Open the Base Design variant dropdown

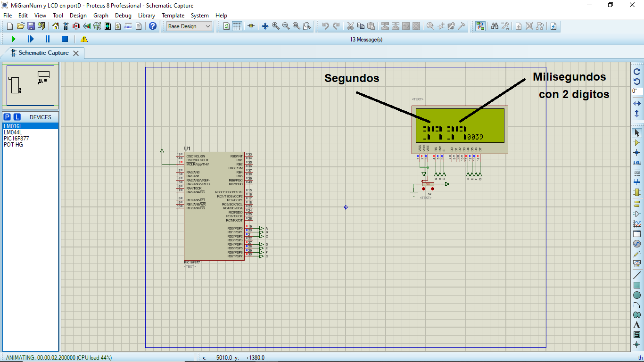(190, 26)
